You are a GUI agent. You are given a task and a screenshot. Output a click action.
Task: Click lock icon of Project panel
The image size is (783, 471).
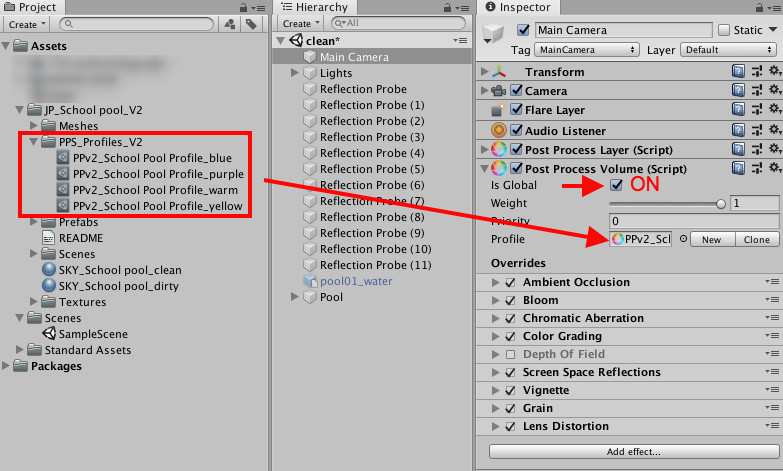(243, 7)
